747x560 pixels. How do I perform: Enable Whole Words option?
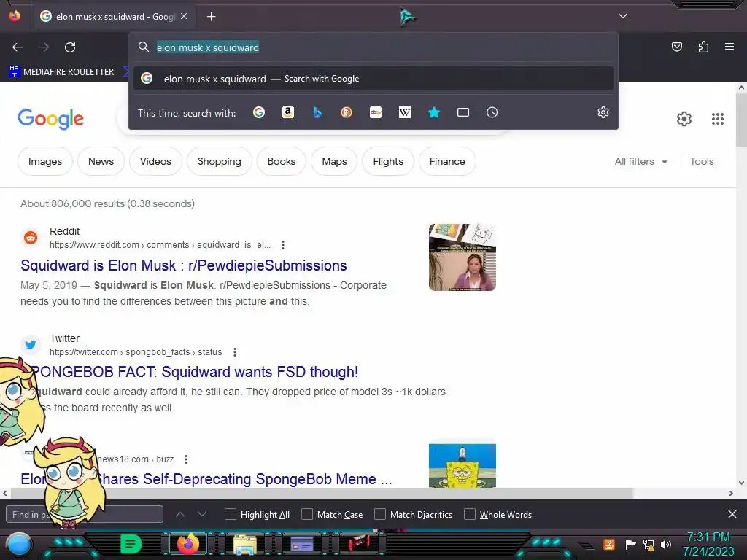click(x=470, y=514)
